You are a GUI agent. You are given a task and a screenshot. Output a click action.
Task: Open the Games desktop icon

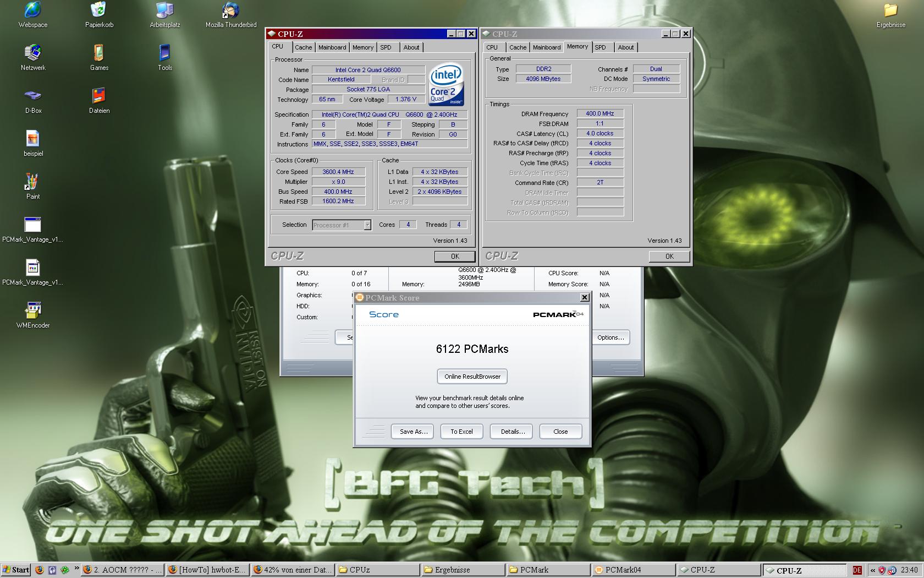[99, 58]
